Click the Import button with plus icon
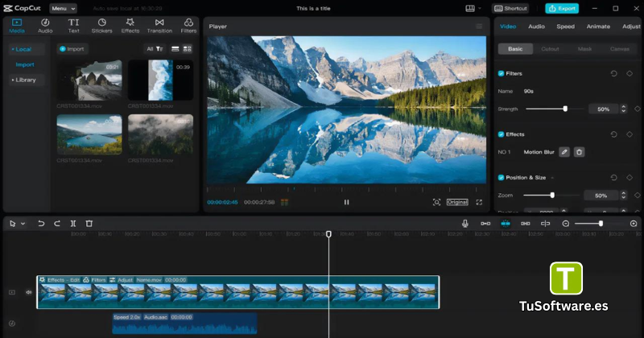Viewport: 644px width, 338px height. pyautogui.click(x=72, y=49)
